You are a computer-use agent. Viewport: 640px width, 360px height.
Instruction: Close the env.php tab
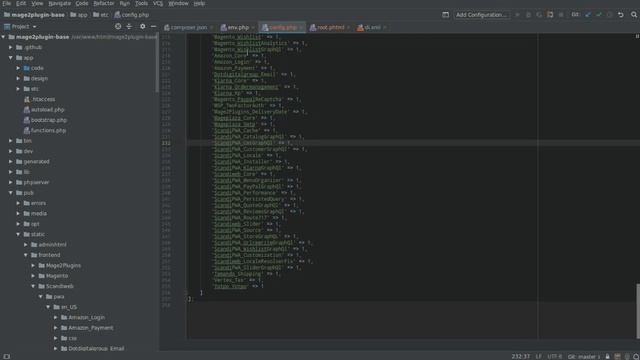253,28
